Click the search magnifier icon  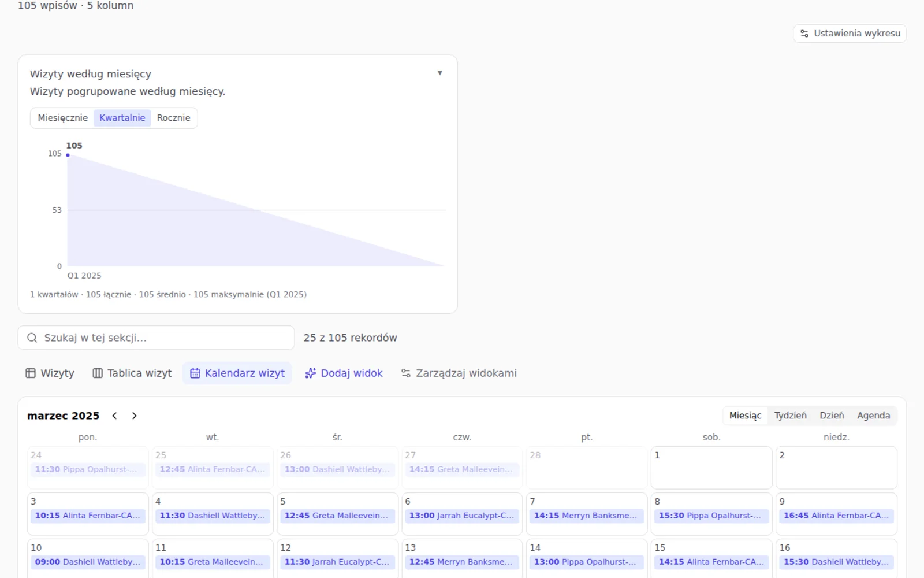coord(32,338)
